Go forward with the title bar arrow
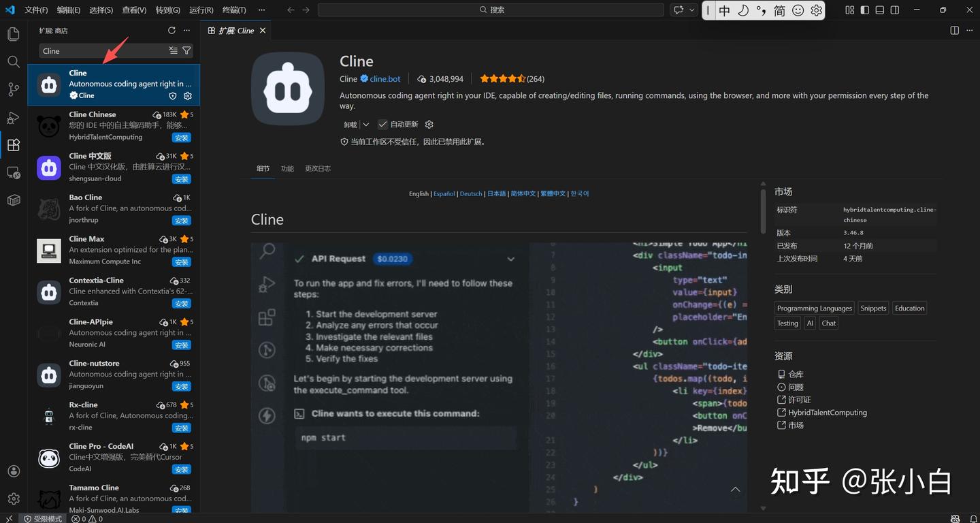Viewport: 980px width, 523px height. [x=306, y=10]
